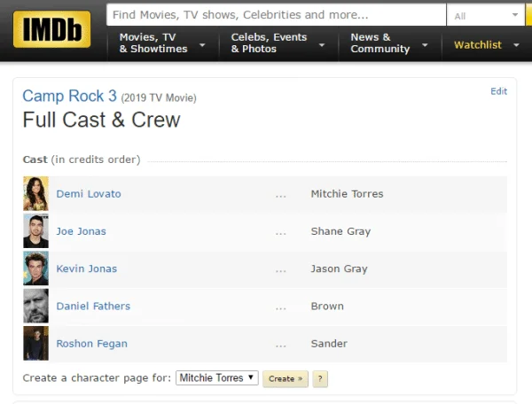
Task: Expand the Watchlist dropdown
Action: 486,45
